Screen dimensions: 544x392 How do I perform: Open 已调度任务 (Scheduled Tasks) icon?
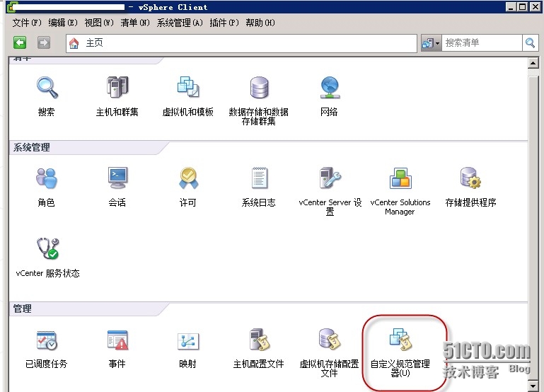coord(47,340)
